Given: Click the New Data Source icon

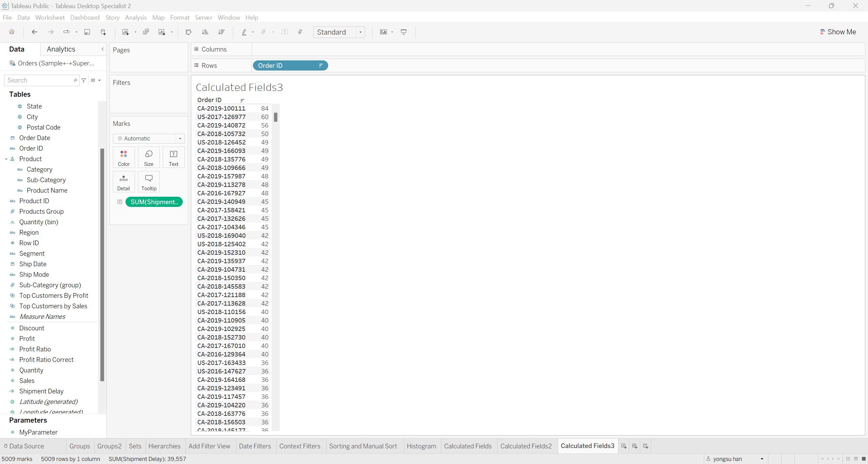Looking at the screenshot, I should click(103, 32).
